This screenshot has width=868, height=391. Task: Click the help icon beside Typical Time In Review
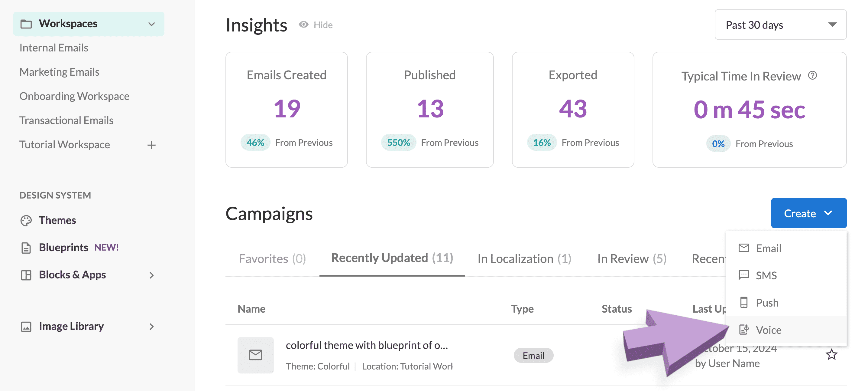pos(812,76)
